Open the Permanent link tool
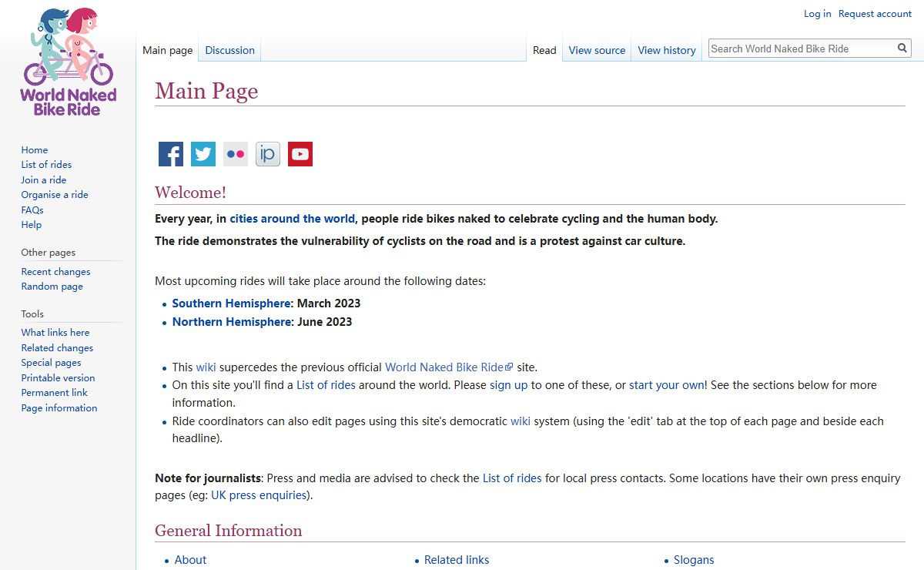Viewport: 924px width, 570px height. (x=55, y=393)
